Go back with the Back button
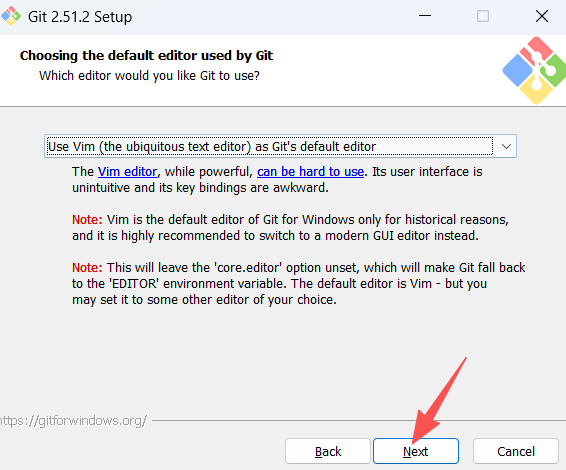The image size is (566, 470). 328,451
